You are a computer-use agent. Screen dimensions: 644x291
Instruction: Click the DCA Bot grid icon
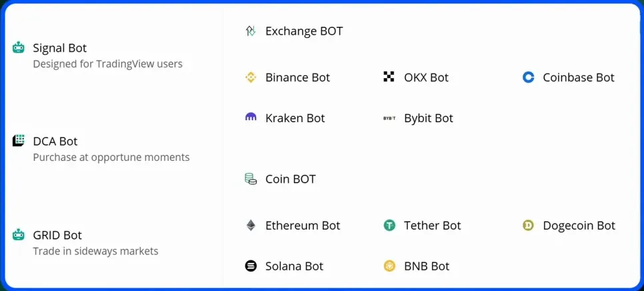coord(19,141)
